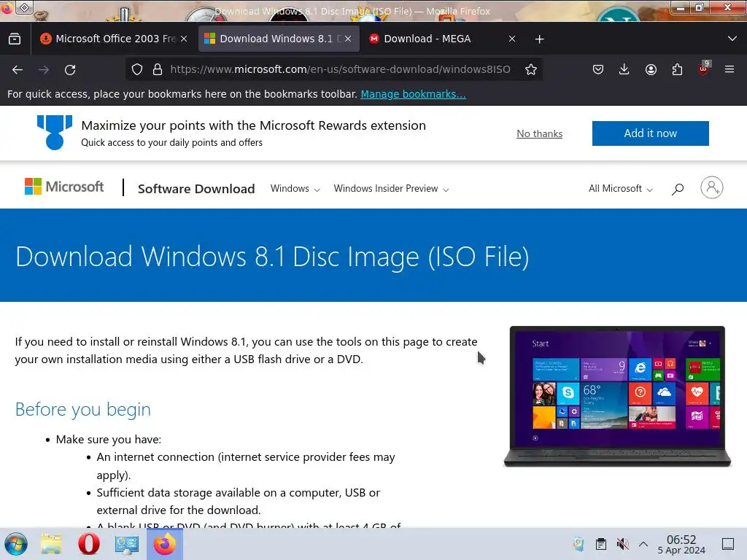747x560 pixels.
Task: Click the site search magnifier icon
Action: pos(678,189)
